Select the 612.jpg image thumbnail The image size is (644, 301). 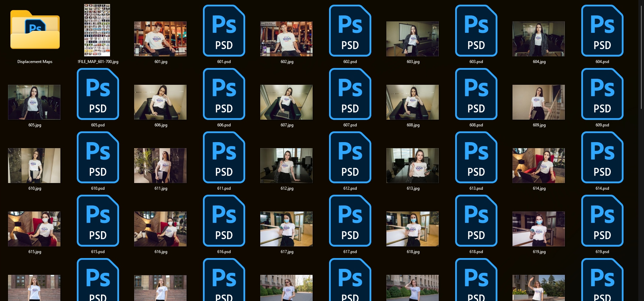click(286, 166)
